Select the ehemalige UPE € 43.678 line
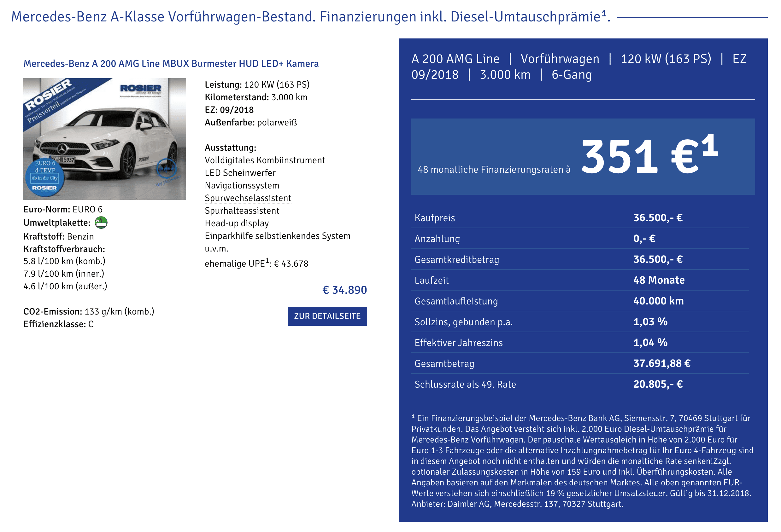Viewport: 781px width, 532px height. (256, 263)
